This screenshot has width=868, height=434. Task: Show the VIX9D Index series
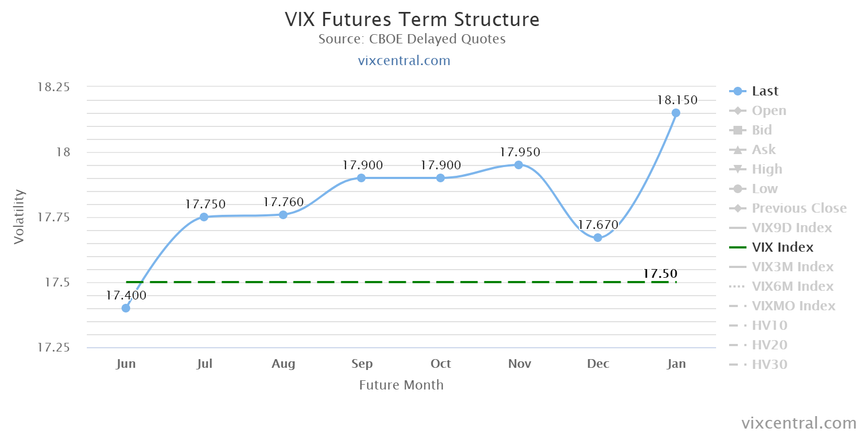click(x=792, y=228)
